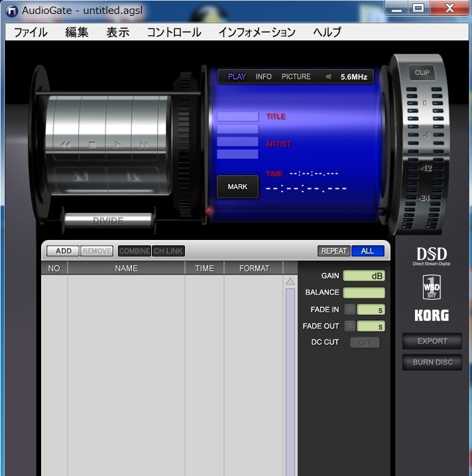Click the ARTIST label in display
The height and width of the screenshot is (476, 472).
tap(278, 144)
